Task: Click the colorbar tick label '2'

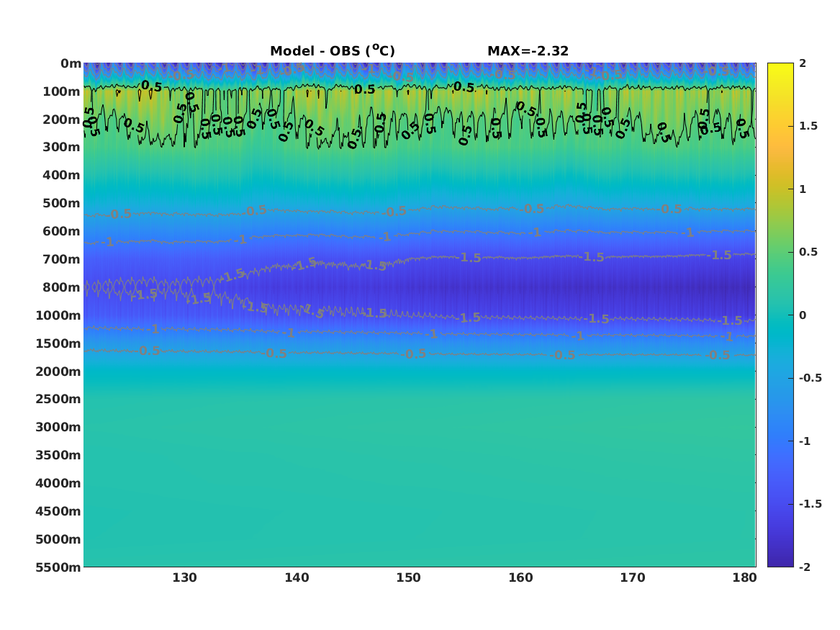Action: (803, 63)
